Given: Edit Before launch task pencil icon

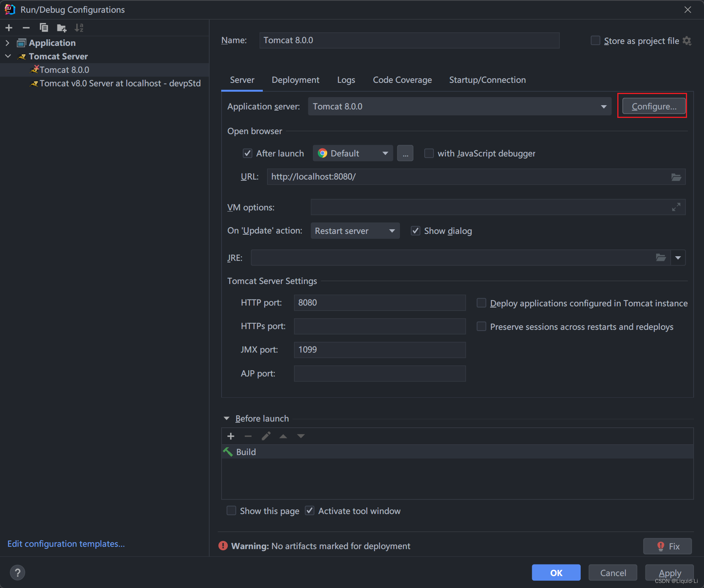Looking at the screenshot, I should (266, 436).
